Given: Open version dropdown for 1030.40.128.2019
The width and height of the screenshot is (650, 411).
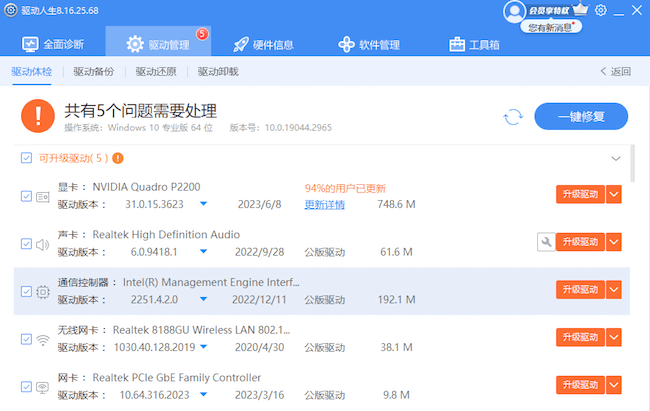Looking at the screenshot, I should coord(204,347).
